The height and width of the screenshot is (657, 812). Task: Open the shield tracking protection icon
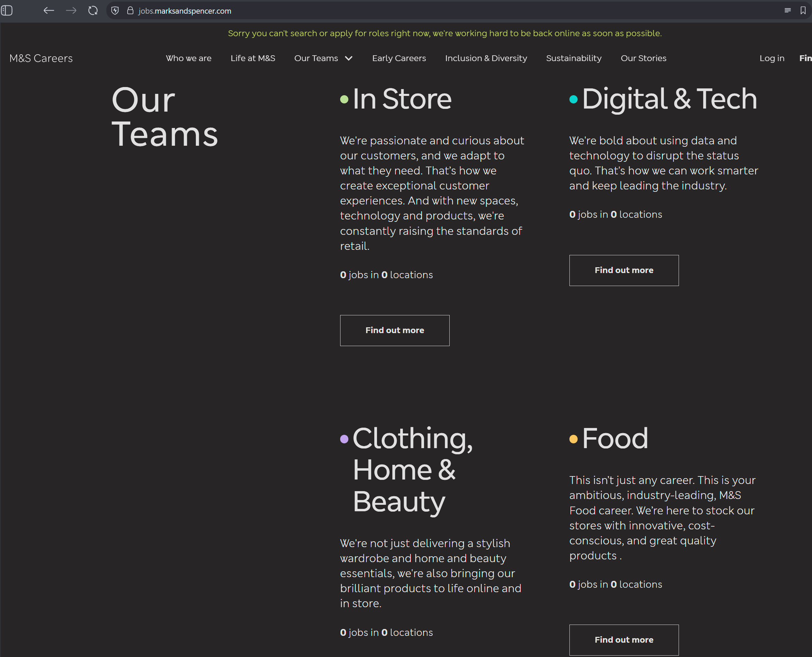[x=115, y=11]
